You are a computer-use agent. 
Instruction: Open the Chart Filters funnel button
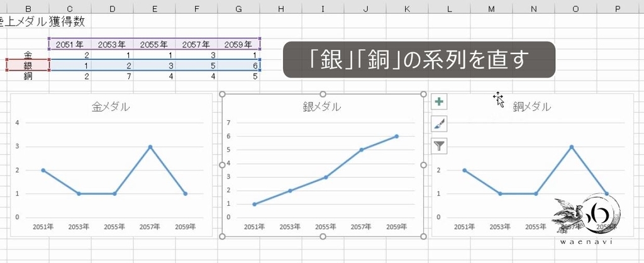(439, 146)
